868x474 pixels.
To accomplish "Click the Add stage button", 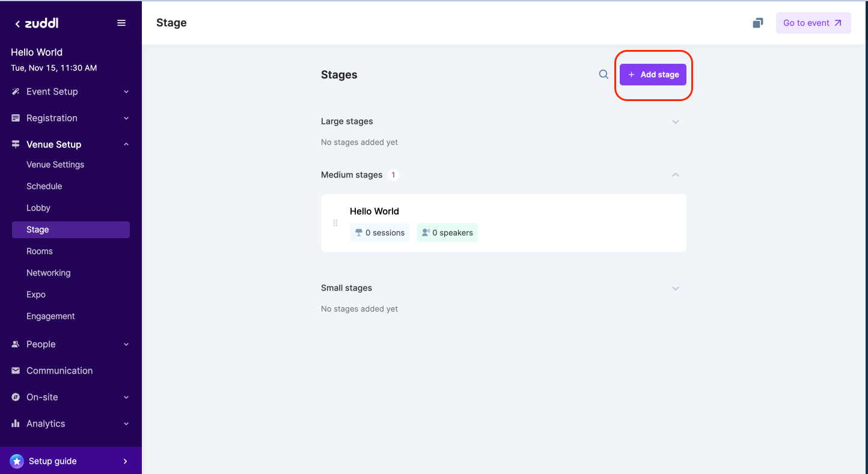I will click(x=653, y=75).
